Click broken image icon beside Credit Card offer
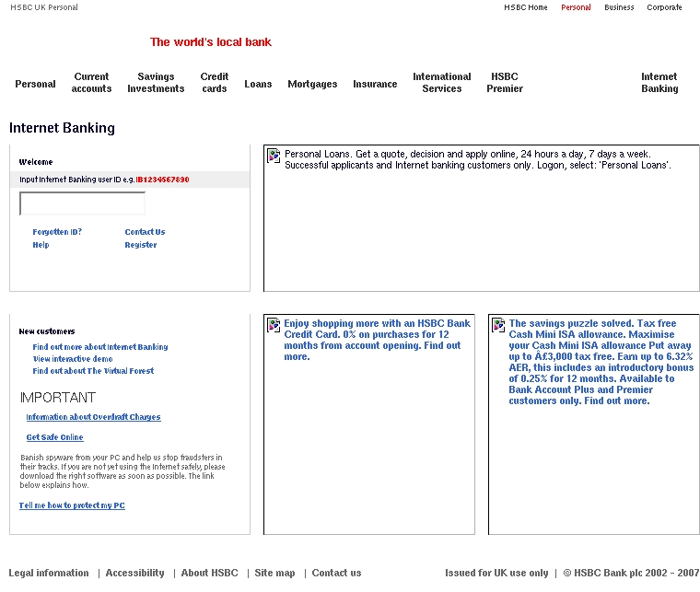The image size is (700, 592). (274, 325)
